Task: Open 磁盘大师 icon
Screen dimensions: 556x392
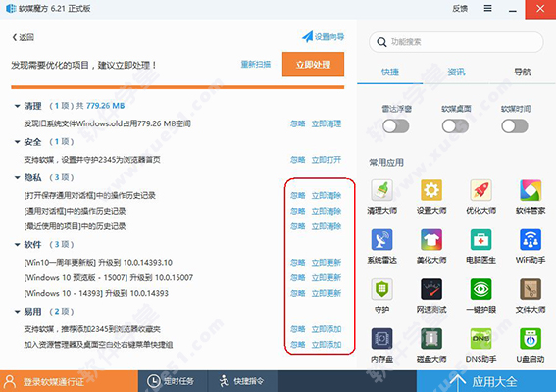Action: coord(431,339)
